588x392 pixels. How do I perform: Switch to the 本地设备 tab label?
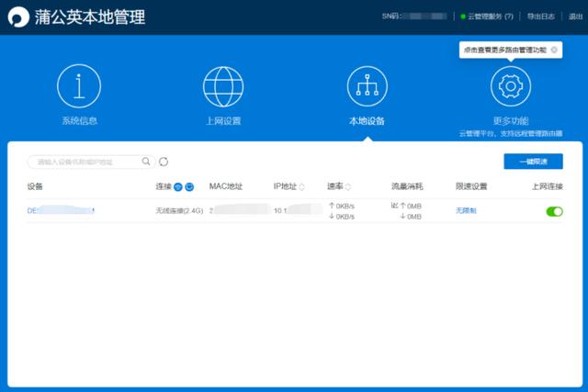pyautogui.click(x=367, y=120)
